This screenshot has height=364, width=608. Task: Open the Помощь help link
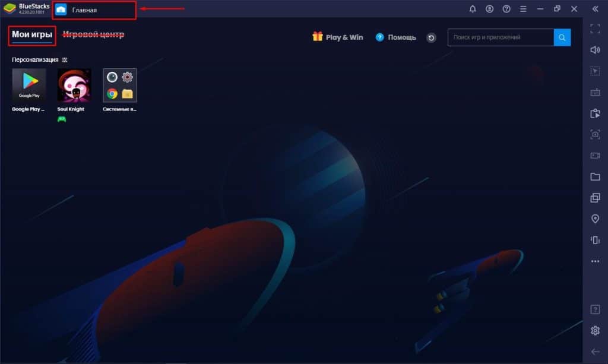tap(396, 37)
